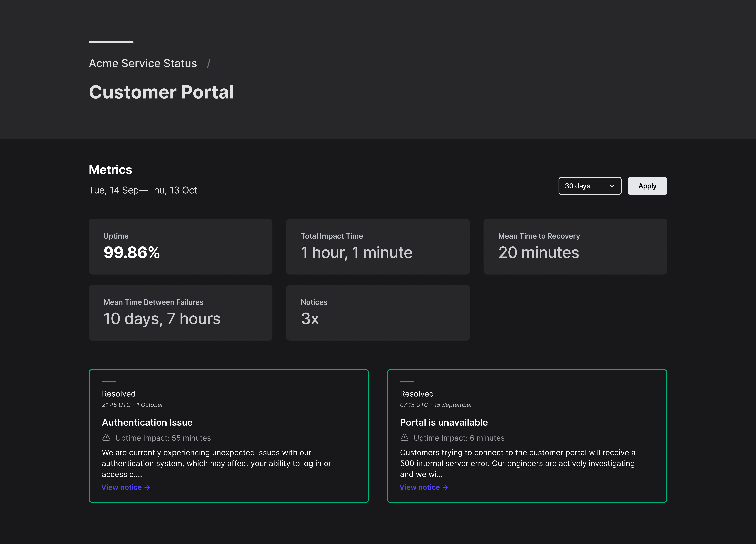Click the Total Impact Time metric card
Image resolution: width=756 pixels, height=544 pixels.
click(x=378, y=247)
